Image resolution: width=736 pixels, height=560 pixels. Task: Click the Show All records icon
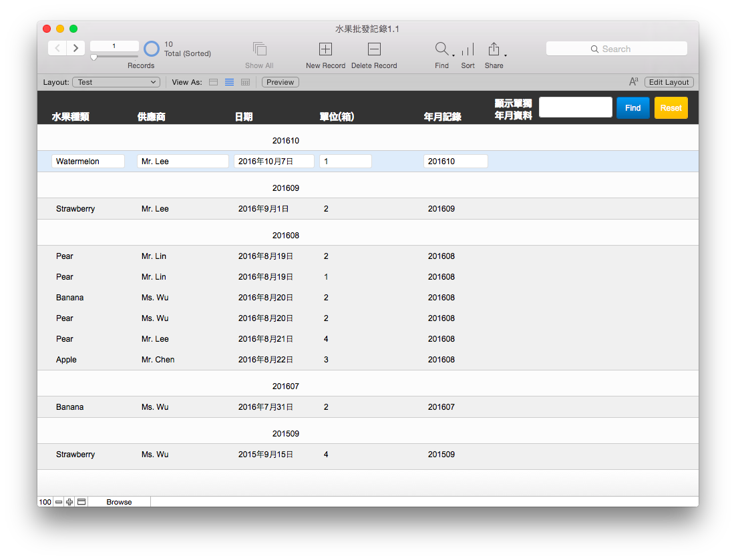(x=259, y=49)
